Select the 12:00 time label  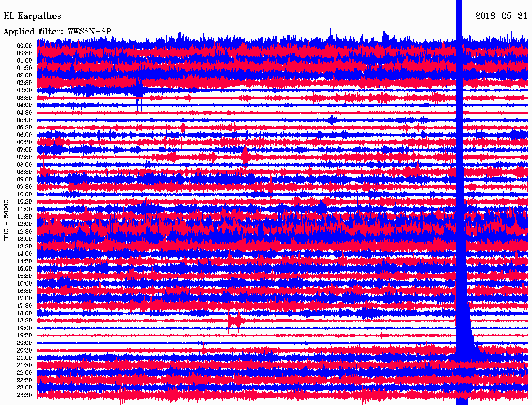point(24,224)
